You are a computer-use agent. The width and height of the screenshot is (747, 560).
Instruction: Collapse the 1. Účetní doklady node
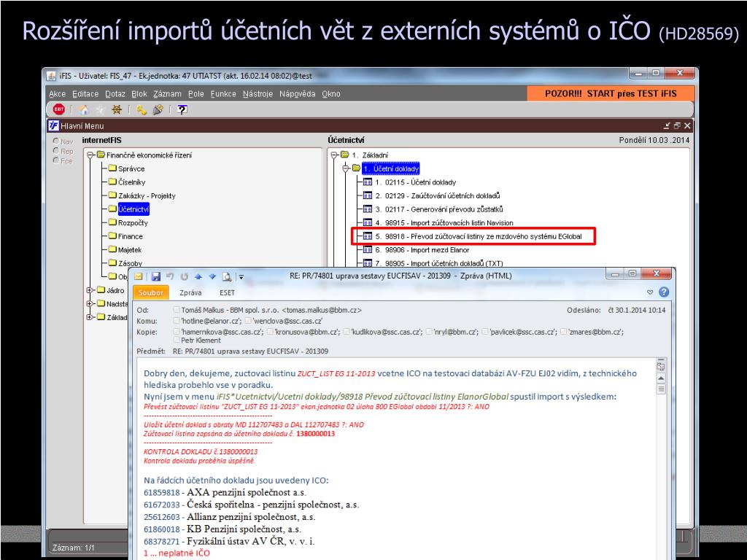pos(347,168)
